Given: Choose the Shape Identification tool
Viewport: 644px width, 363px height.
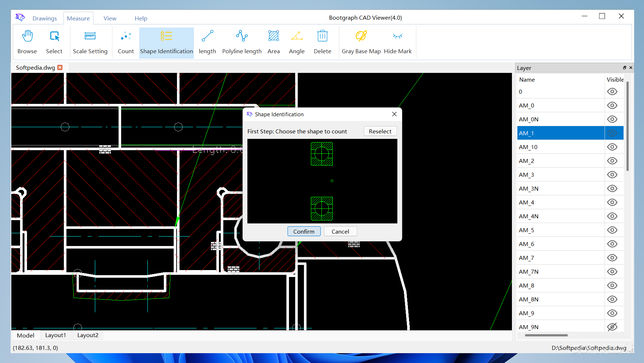Looking at the screenshot, I should [x=166, y=42].
